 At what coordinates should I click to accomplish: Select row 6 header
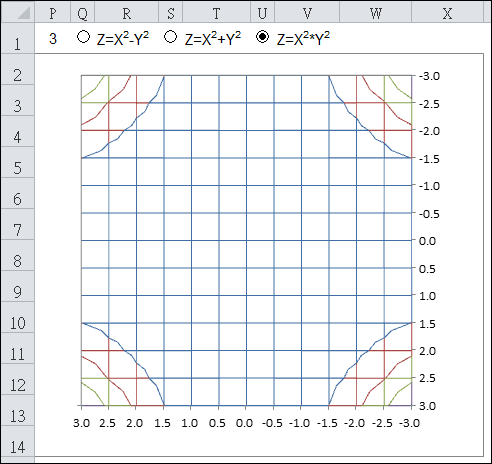tap(17, 193)
